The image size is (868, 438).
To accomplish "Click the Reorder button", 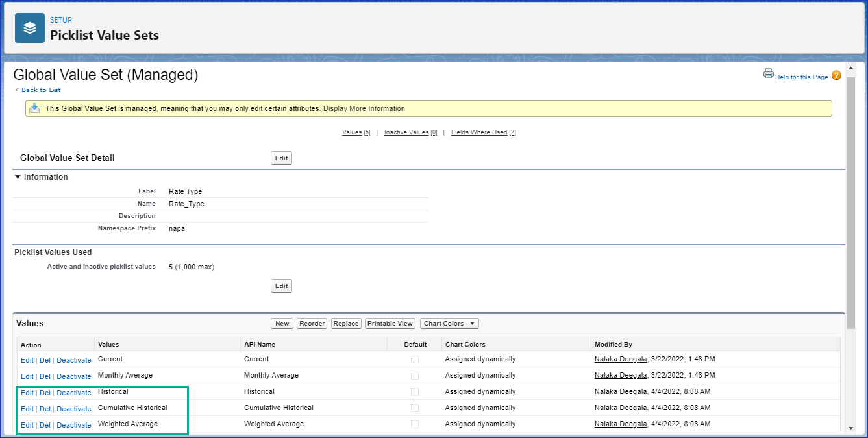I will [x=312, y=324].
